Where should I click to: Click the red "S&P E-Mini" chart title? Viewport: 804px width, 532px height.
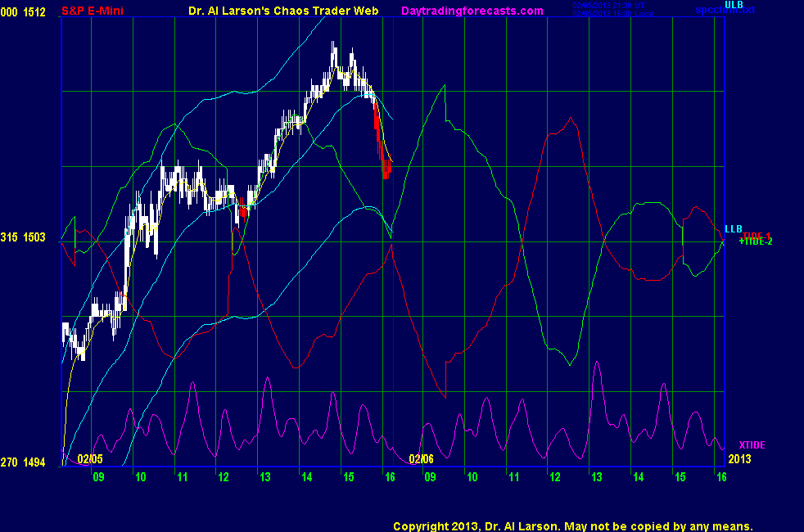click(93, 11)
